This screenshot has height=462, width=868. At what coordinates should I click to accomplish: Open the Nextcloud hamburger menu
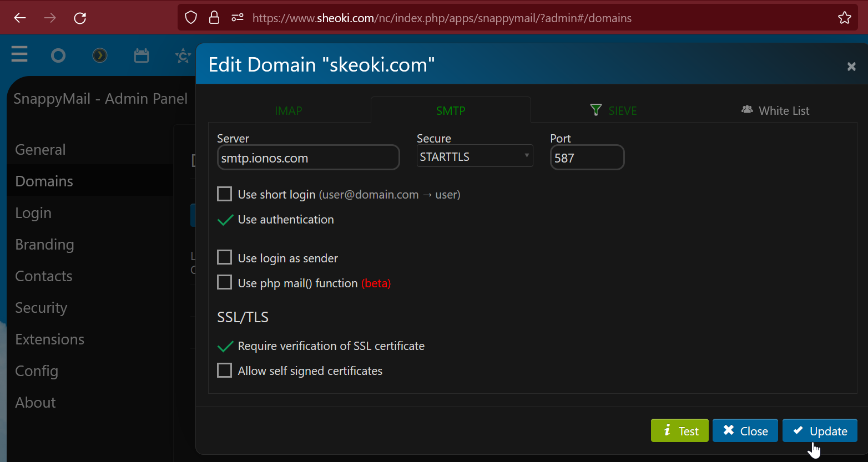[x=19, y=54]
